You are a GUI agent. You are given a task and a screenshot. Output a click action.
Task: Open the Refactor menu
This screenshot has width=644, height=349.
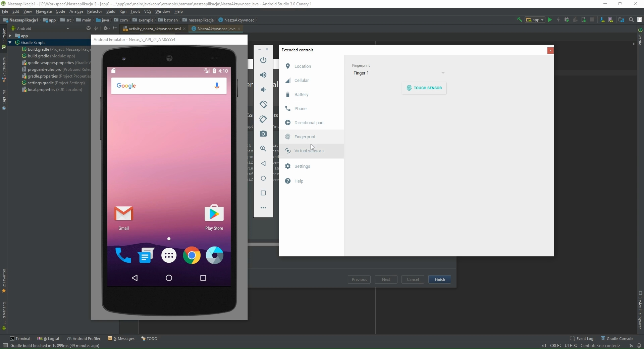point(94,11)
